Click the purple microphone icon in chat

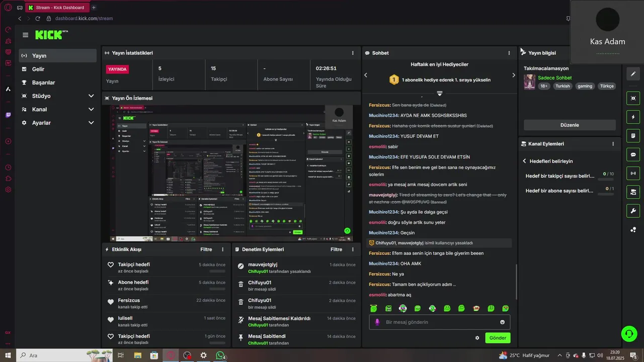(377, 322)
